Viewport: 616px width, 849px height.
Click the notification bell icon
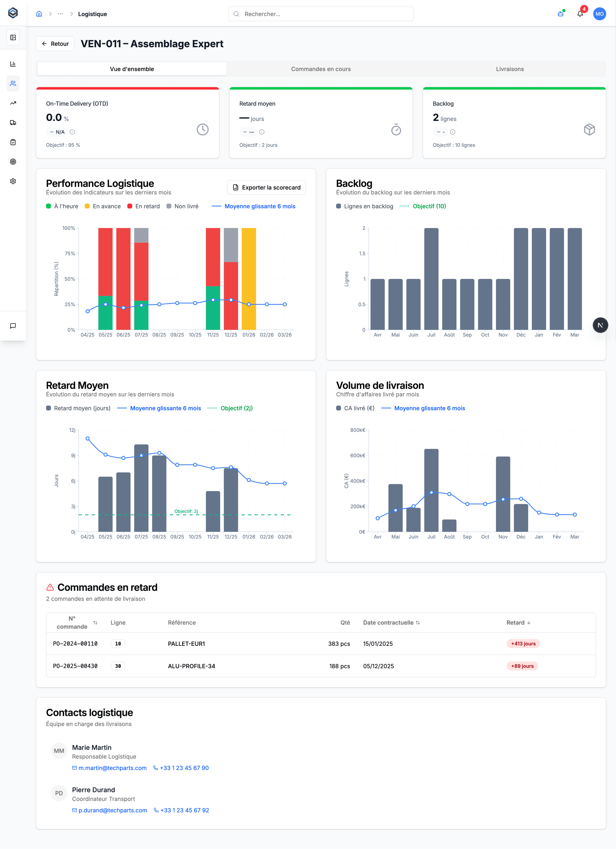[580, 14]
